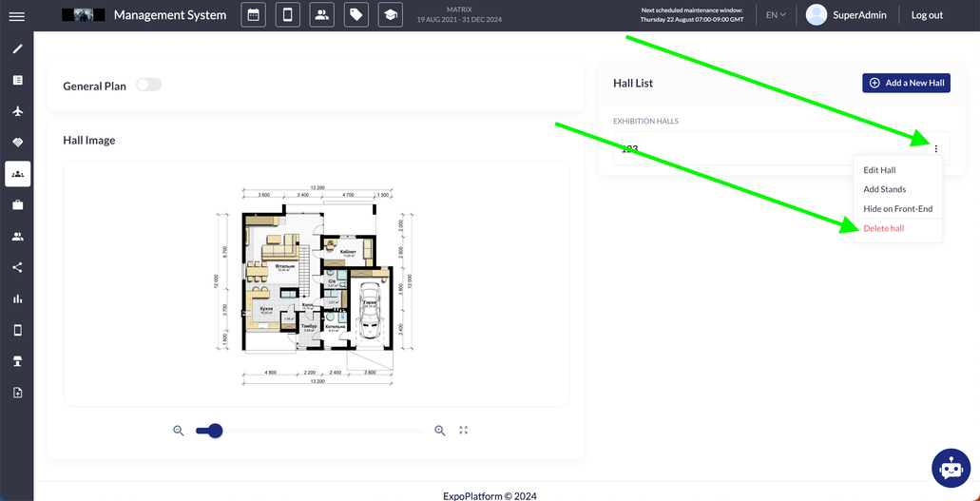
Task: Click the Log out link
Action: click(927, 15)
